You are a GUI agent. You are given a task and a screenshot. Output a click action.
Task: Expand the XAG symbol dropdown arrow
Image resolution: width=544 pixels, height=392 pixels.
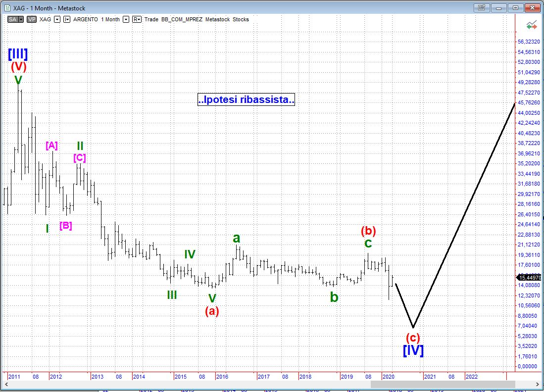tap(57, 19)
